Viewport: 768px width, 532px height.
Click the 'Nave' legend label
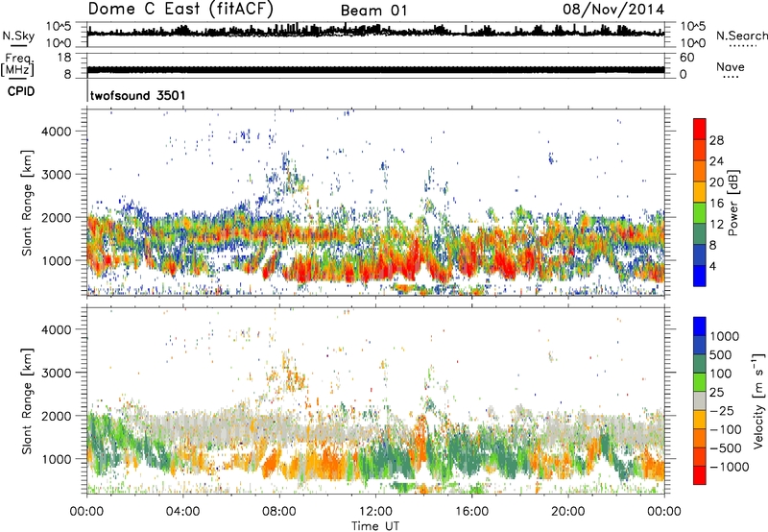click(730, 66)
